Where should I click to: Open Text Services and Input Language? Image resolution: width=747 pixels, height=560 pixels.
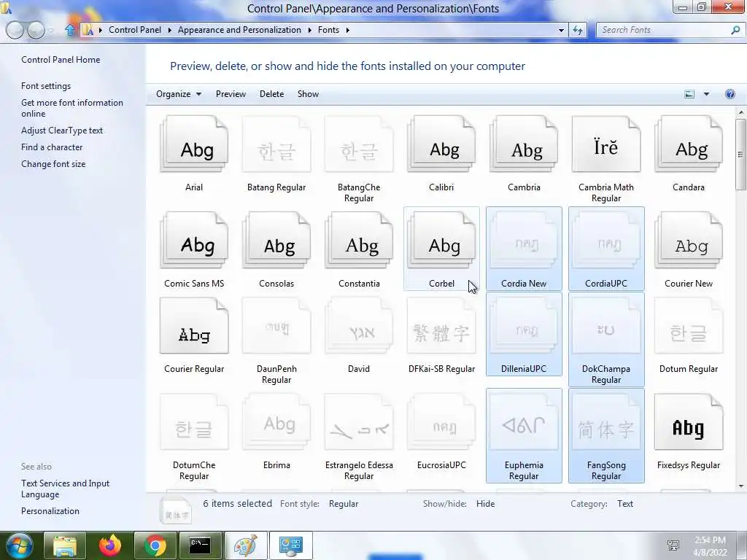(65, 489)
